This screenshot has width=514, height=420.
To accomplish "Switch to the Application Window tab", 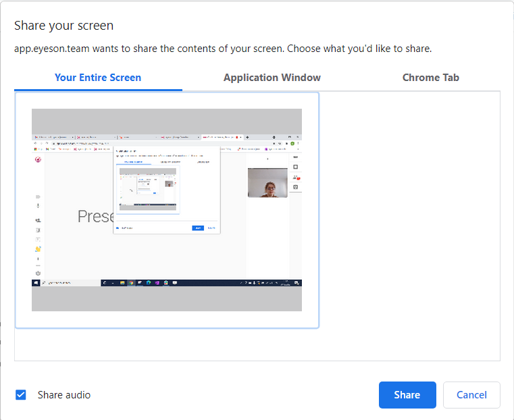I will click(272, 78).
